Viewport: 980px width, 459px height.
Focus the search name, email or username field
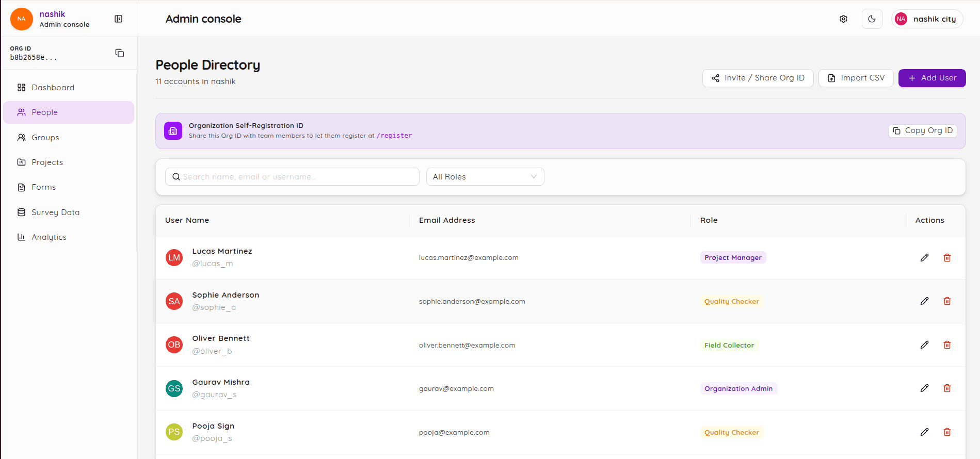tap(292, 177)
